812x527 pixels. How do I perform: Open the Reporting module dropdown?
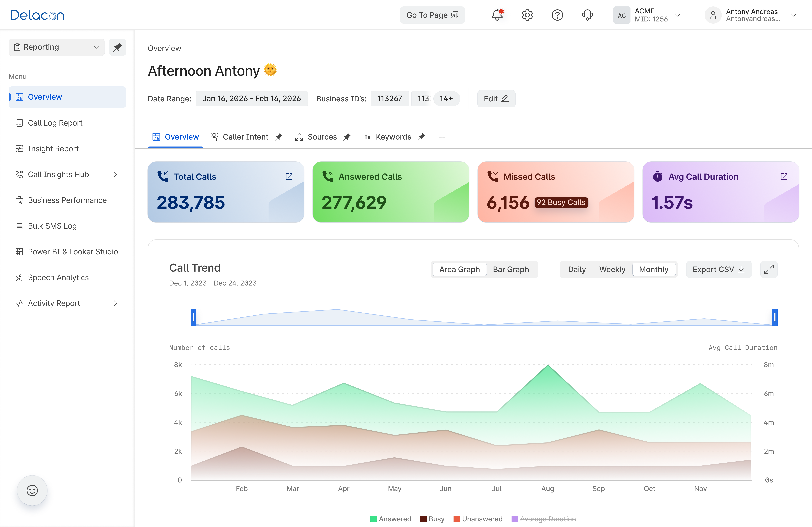57,47
